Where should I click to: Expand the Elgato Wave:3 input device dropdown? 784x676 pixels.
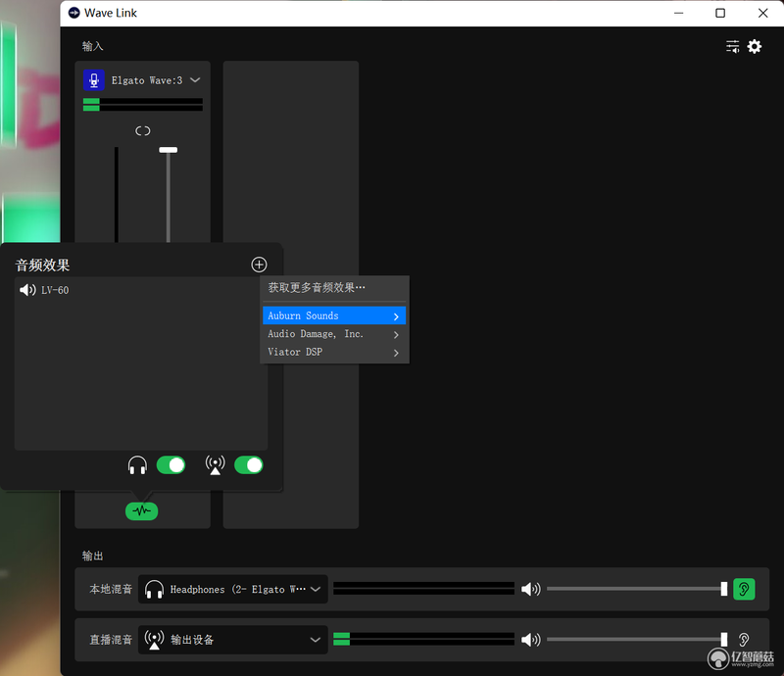coord(195,80)
